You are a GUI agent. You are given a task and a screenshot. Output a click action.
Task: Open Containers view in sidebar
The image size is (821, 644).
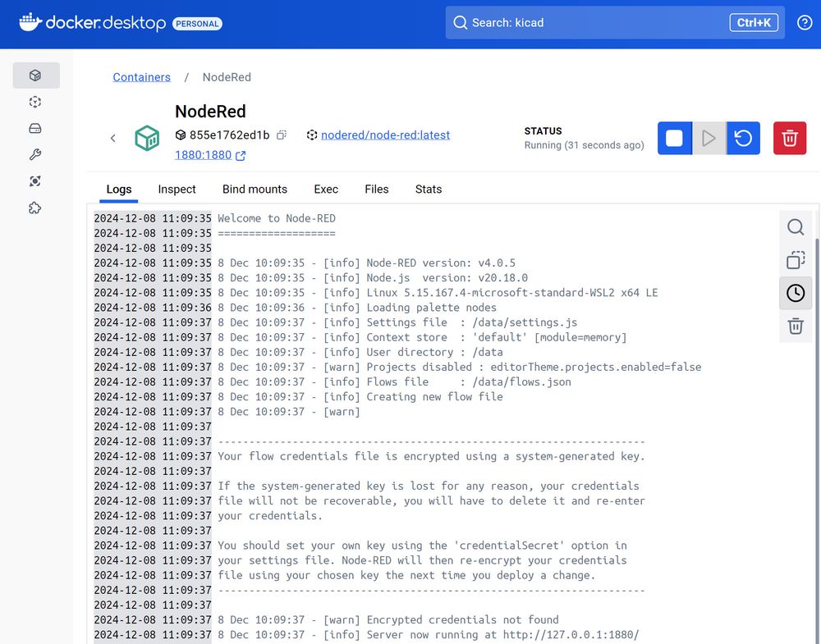pos(35,75)
